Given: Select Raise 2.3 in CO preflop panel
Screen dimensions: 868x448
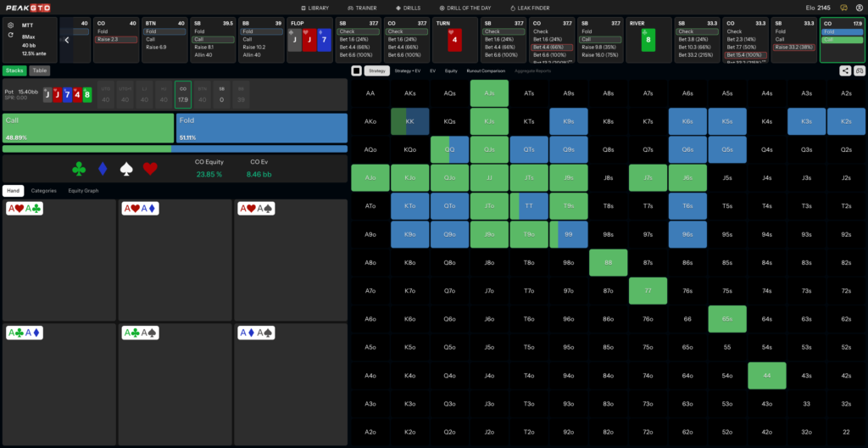Looking at the screenshot, I should [x=116, y=39].
